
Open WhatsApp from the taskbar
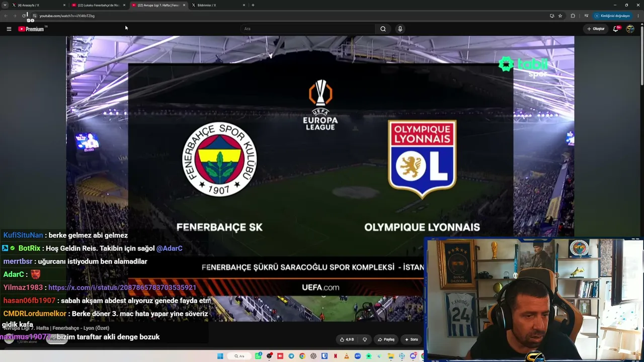point(258,356)
